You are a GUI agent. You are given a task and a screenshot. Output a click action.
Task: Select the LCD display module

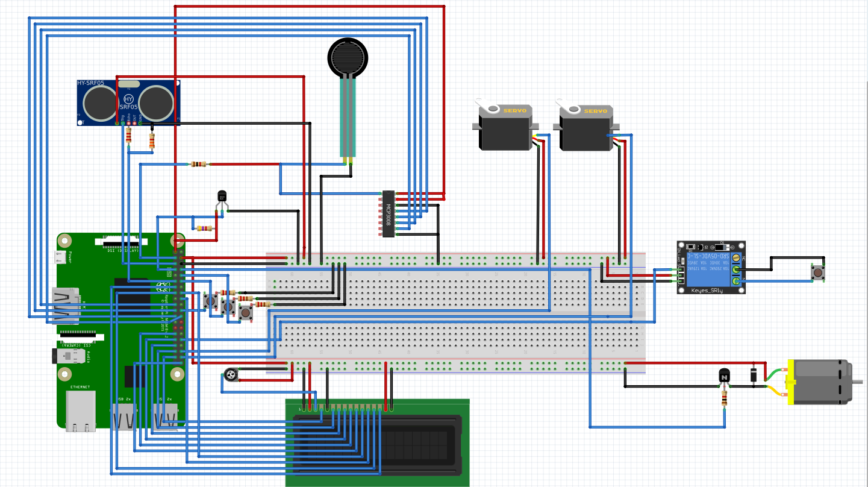point(377,442)
